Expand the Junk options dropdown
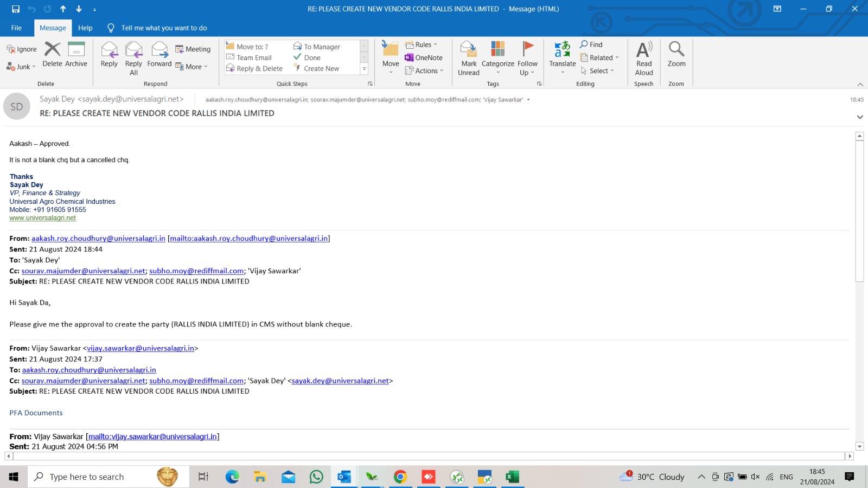Viewport: 868px width, 488px height. pyautogui.click(x=21, y=67)
